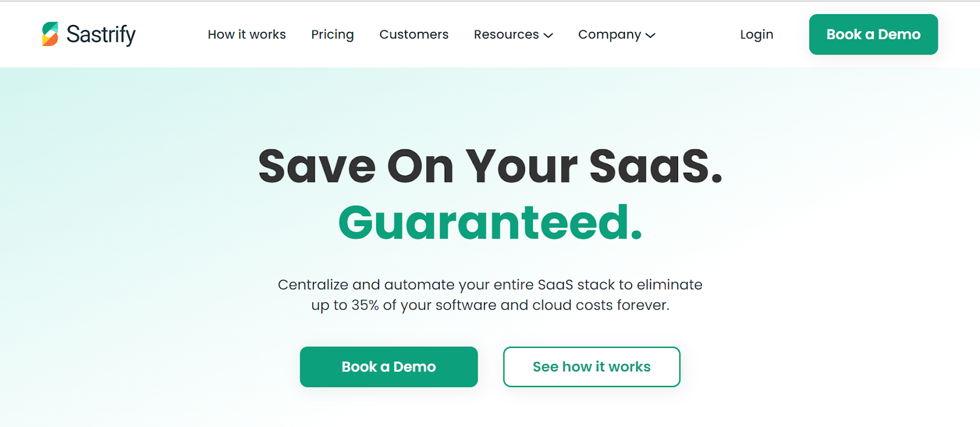Click the green Guaranteed. heading

[491, 222]
